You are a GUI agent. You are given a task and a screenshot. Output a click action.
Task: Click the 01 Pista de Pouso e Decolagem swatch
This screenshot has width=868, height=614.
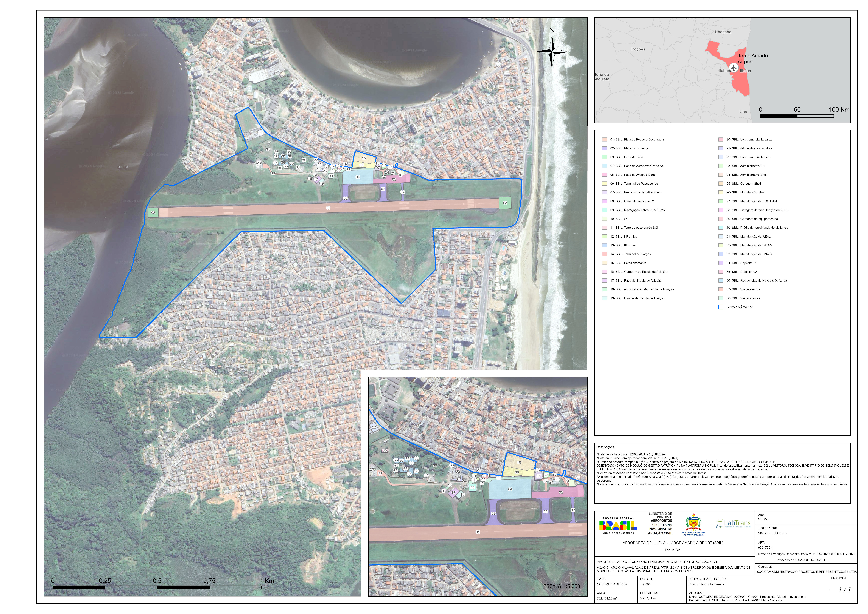point(604,140)
